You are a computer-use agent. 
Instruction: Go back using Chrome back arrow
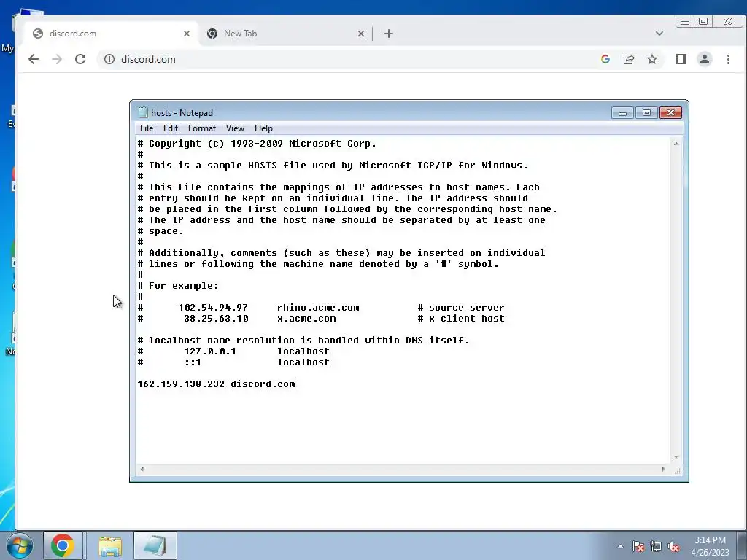point(34,59)
